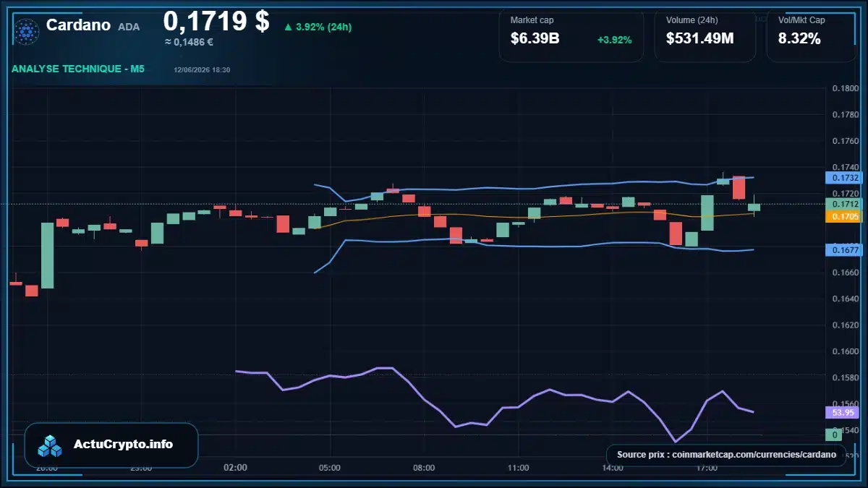The width and height of the screenshot is (868, 488).
Task: Select the Vol/Mkt Cap card
Action: pyautogui.click(x=810, y=35)
